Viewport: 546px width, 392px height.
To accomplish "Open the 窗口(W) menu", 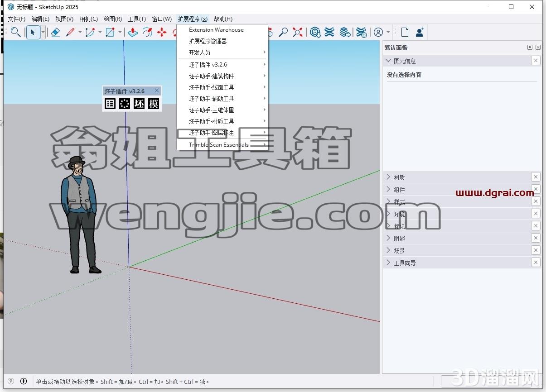I will pyautogui.click(x=162, y=19).
